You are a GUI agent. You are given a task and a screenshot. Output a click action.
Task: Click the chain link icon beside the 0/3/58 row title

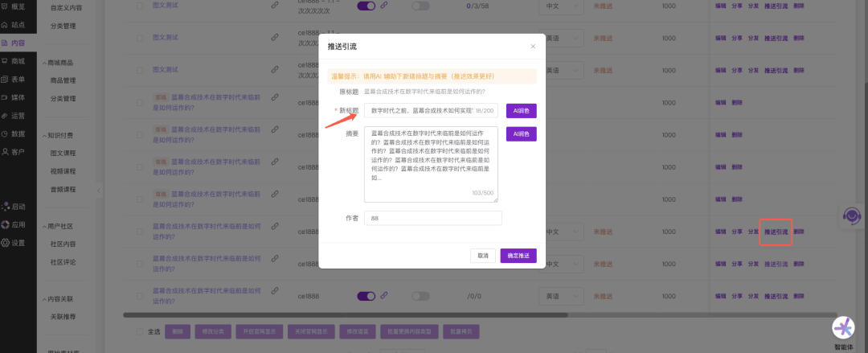(275, 5)
